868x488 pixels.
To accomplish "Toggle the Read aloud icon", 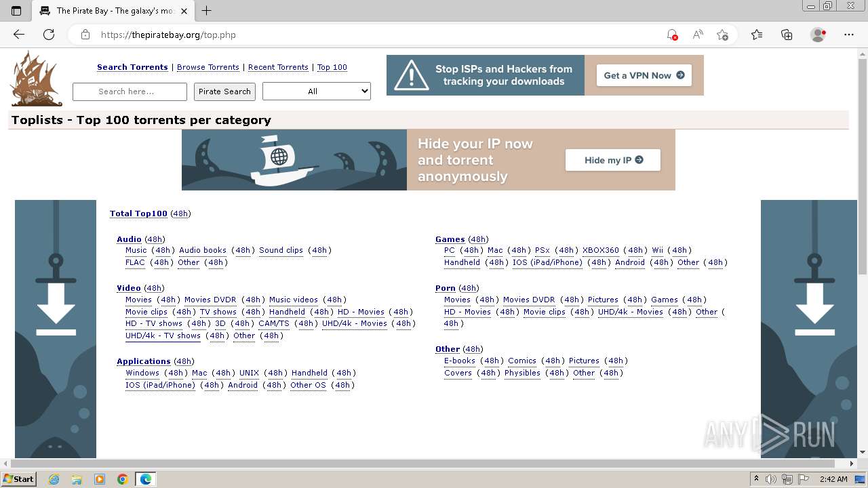I will [697, 35].
